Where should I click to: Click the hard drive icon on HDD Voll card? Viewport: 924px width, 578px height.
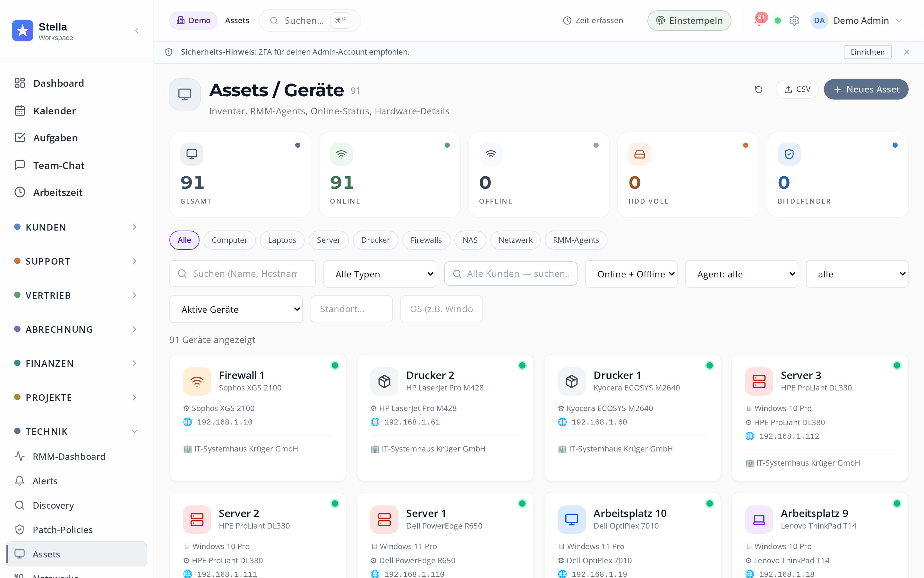tap(639, 154)
